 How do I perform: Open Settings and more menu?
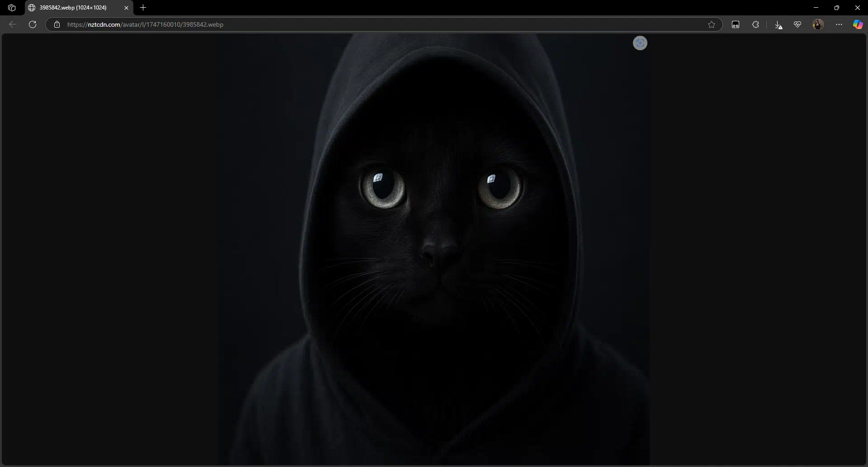point(839,24)
